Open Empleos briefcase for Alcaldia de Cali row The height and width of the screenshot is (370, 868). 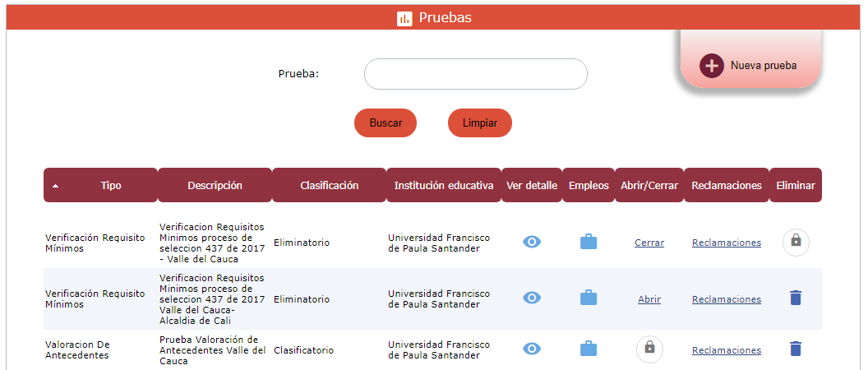click(x=589, y=298)
